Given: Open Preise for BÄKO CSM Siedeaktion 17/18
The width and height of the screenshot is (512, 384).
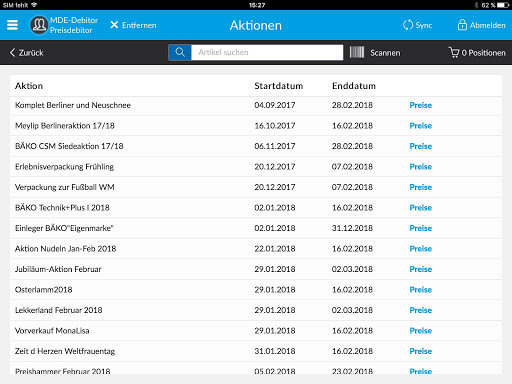Looking at the screenshot, I should tap(421, 146).
